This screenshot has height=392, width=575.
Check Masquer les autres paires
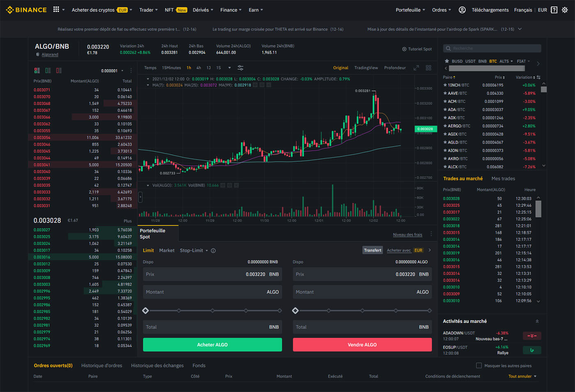478,365
